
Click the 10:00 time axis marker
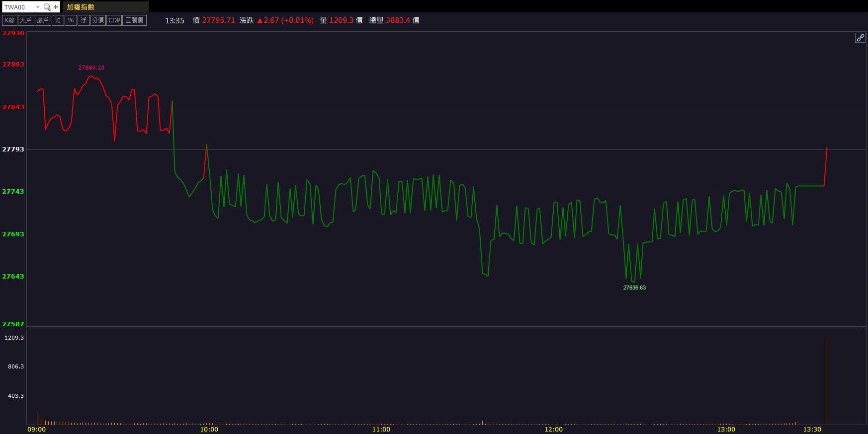click(209, 429)
